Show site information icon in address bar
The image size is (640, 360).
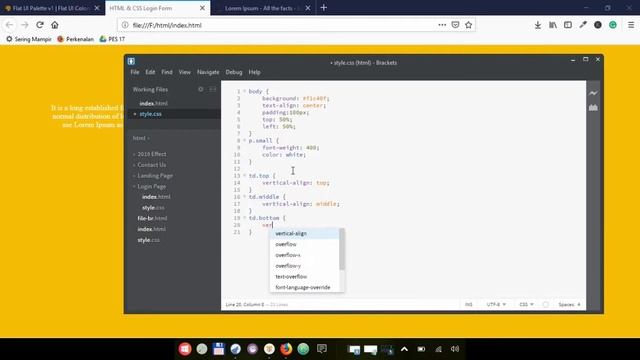point(125,25)
